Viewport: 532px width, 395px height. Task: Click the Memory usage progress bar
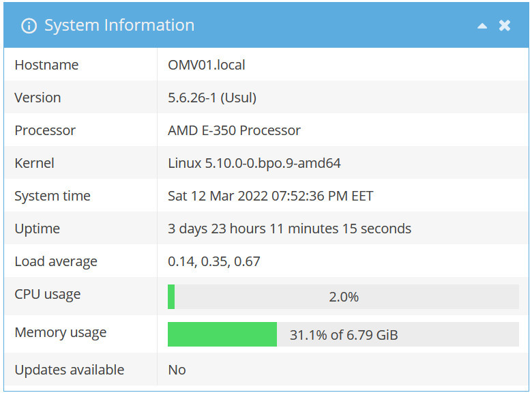tap(343, 335)
